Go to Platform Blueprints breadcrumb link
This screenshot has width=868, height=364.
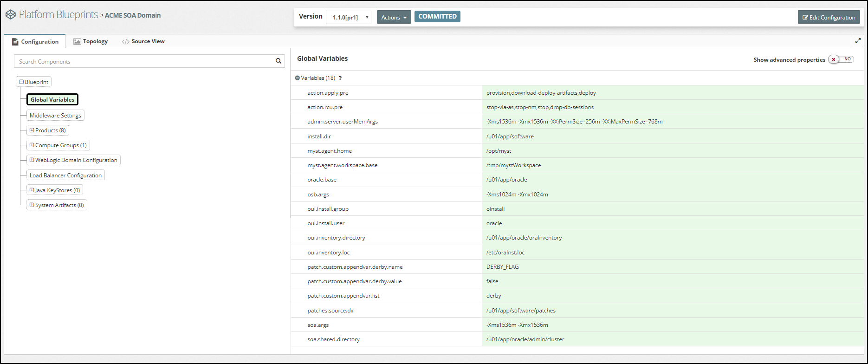58,15
